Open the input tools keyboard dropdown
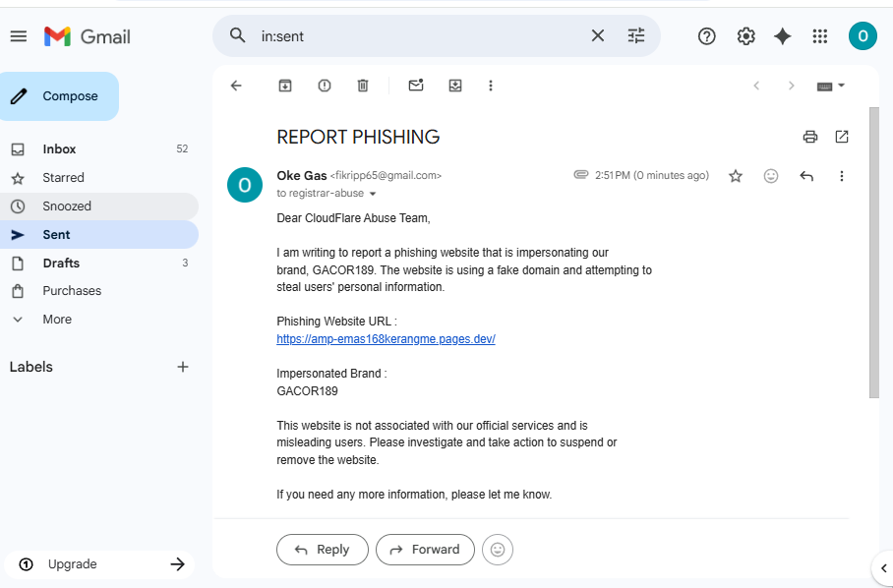 [x=830, y=86]
